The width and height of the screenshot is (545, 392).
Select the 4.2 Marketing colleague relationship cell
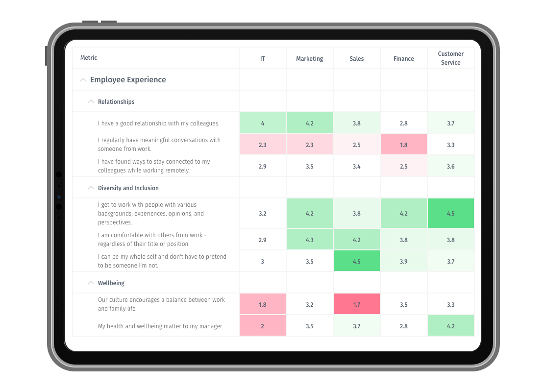coord(309,122)
